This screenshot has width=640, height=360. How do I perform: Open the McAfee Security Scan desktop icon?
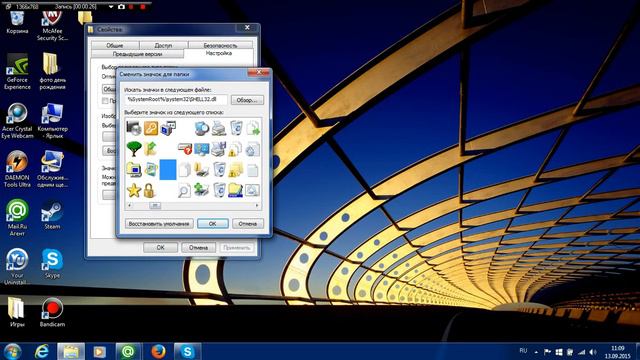click(52, 25)
